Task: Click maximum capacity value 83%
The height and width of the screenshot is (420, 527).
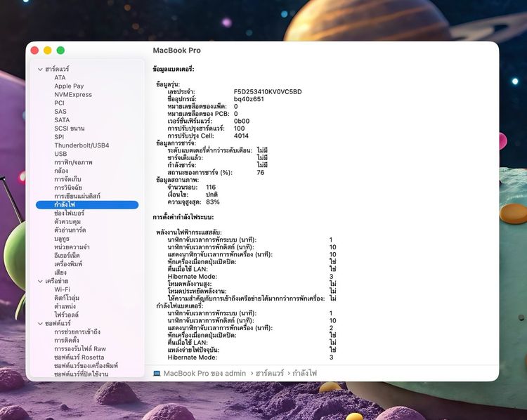Action: pyautogui.click(x=213, y=202)
